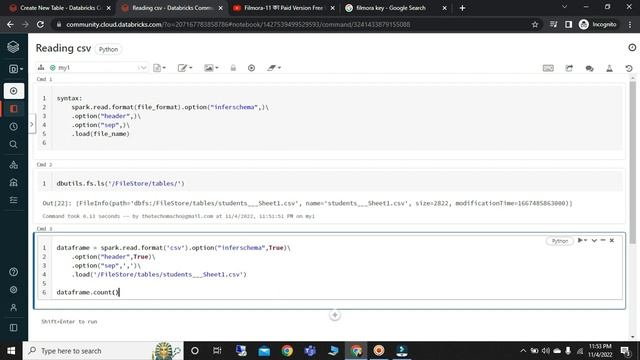
Task: Open the View menu dropdown in toolbar
Action: 211,68
